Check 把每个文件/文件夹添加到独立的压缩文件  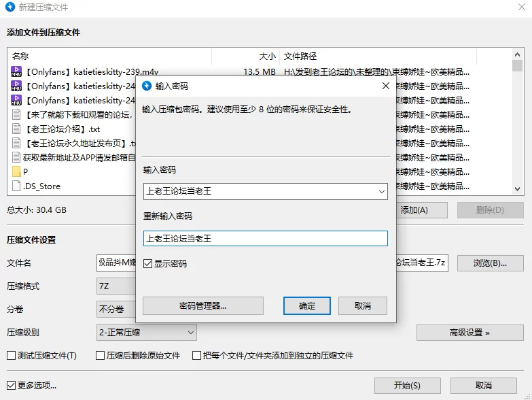click(196, 356)
